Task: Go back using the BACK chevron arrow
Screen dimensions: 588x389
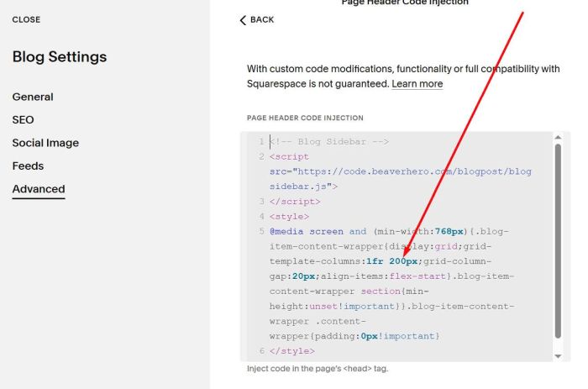Action: coord(243,20)
